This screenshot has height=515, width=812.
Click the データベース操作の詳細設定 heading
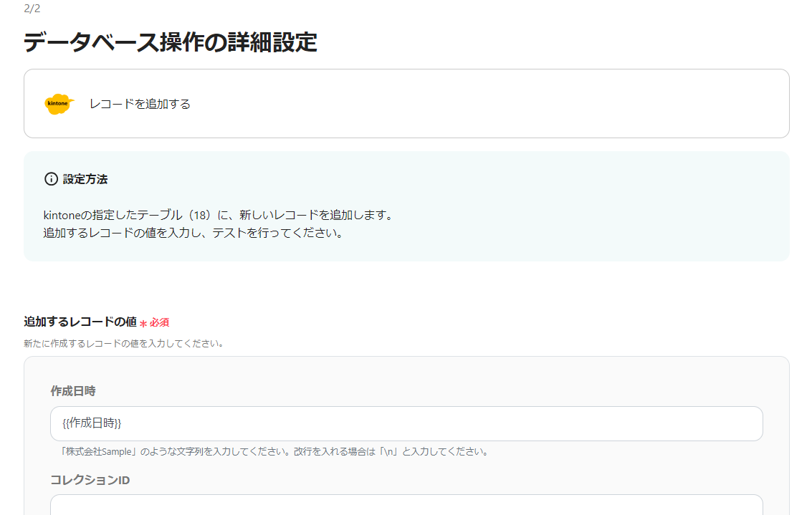[x=171, y=42]
